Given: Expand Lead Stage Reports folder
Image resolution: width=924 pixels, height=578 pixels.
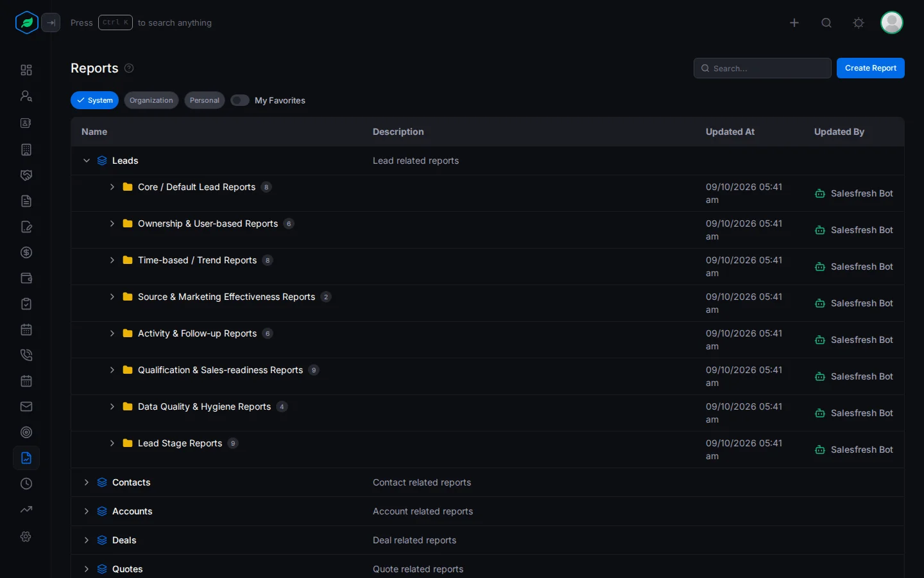Looking at the screenshot, I should [112, 443].
